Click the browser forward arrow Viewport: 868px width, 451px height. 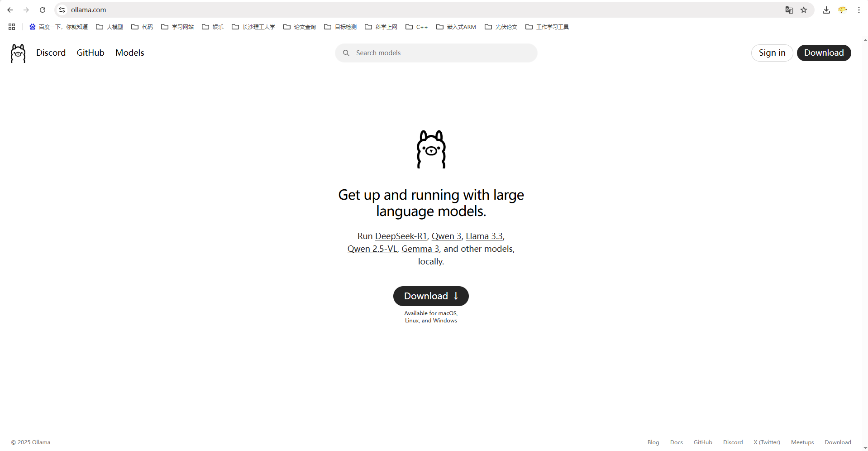pyautogui.click(x=26, y=10)
